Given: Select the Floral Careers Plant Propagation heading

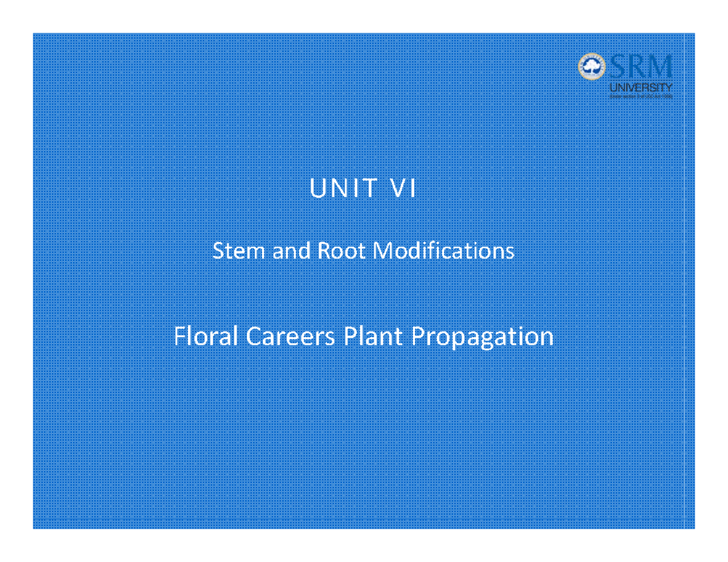Looking at the screenshot, I should pos(364,337).
